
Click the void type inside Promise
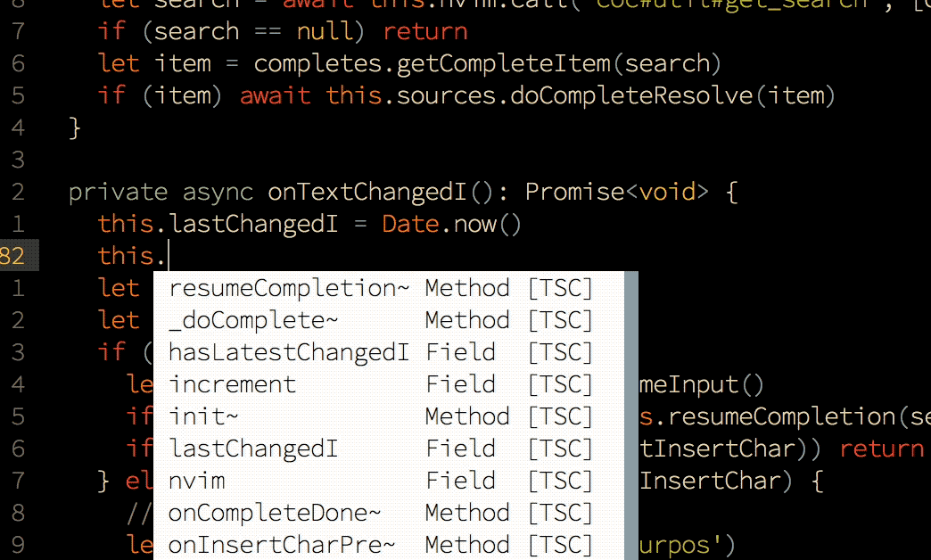(x=667, y=192)
